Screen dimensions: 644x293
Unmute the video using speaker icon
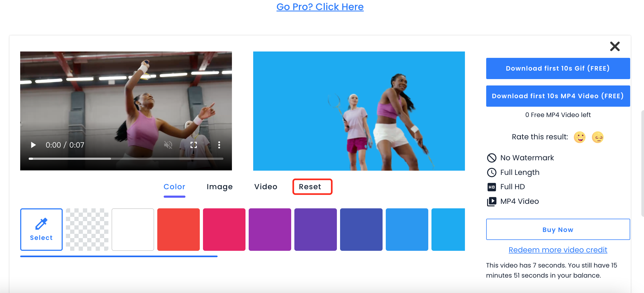pyautogui.click(x=168, y=145)
